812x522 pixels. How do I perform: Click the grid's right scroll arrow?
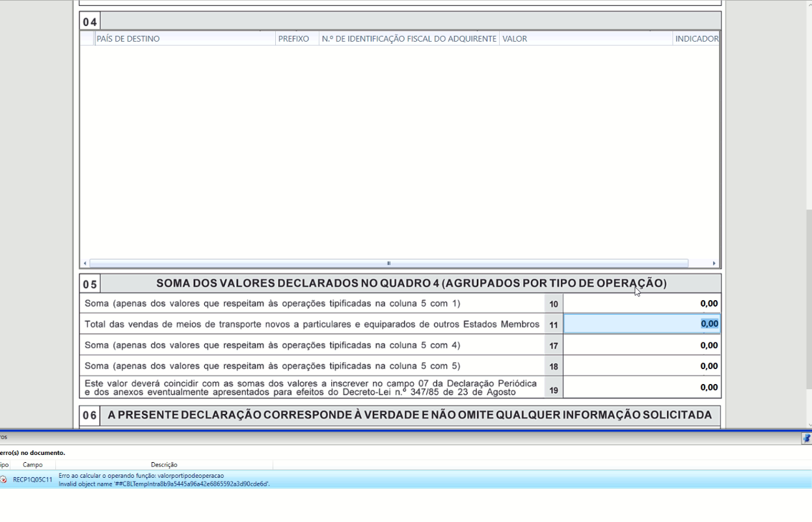point(714,264)
